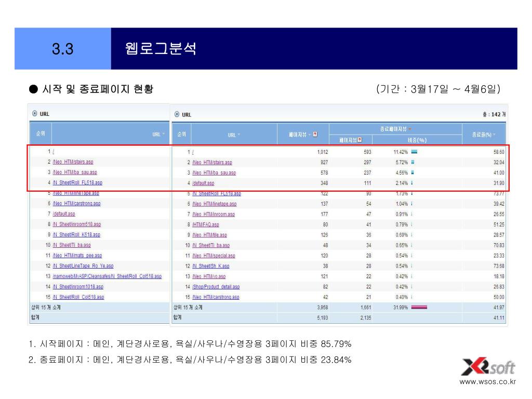
Task: Click the page-view value 1,012
Action: [322, 152]
